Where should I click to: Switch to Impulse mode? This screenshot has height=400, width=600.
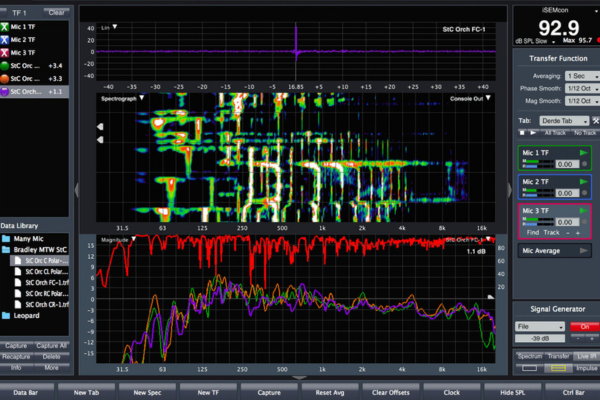point(587,368)
